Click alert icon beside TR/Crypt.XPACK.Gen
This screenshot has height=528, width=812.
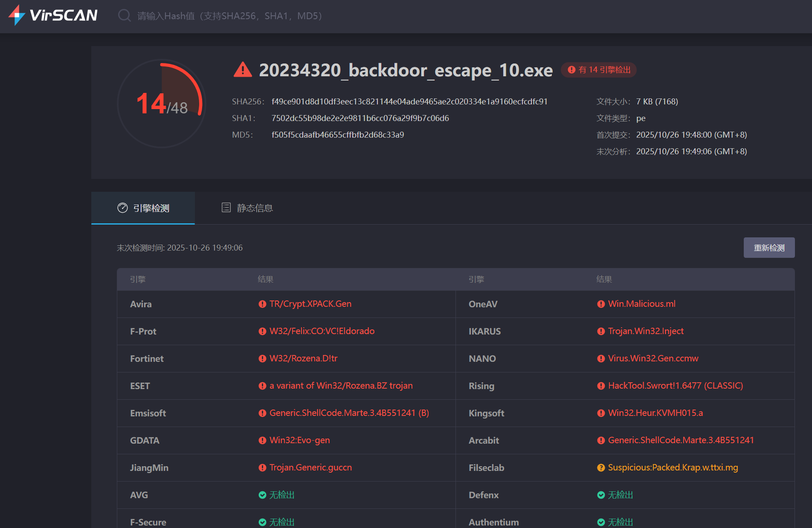pos(262,304)
